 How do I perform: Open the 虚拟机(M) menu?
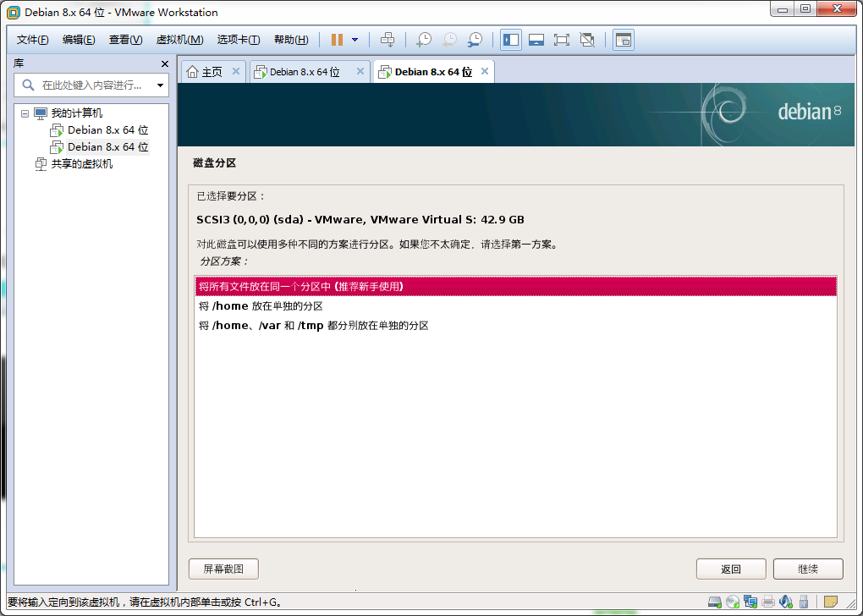(180, 40)
